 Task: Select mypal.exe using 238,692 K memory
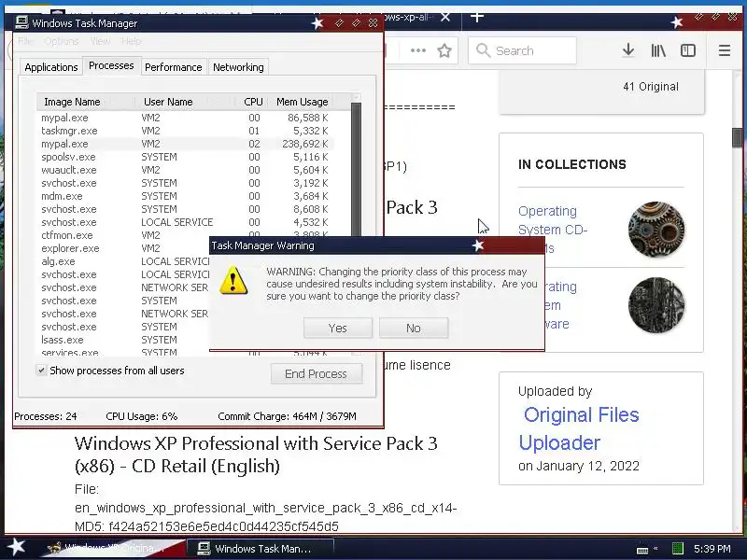[x=185, y=144]
